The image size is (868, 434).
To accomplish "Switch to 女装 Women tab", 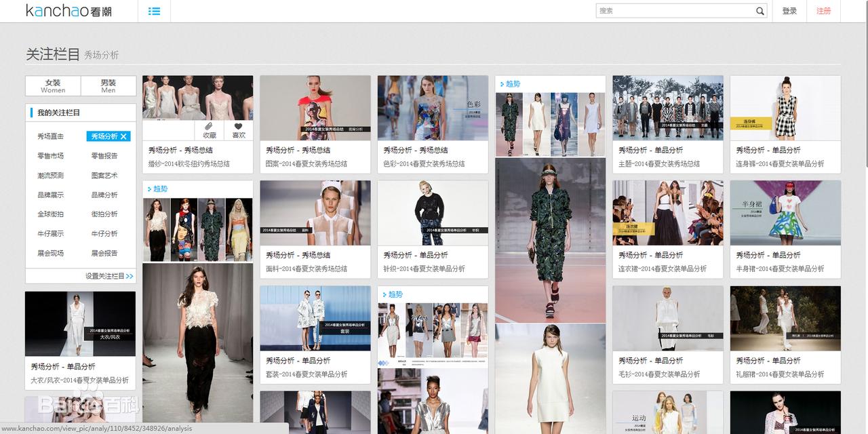I will coord(53,86).
